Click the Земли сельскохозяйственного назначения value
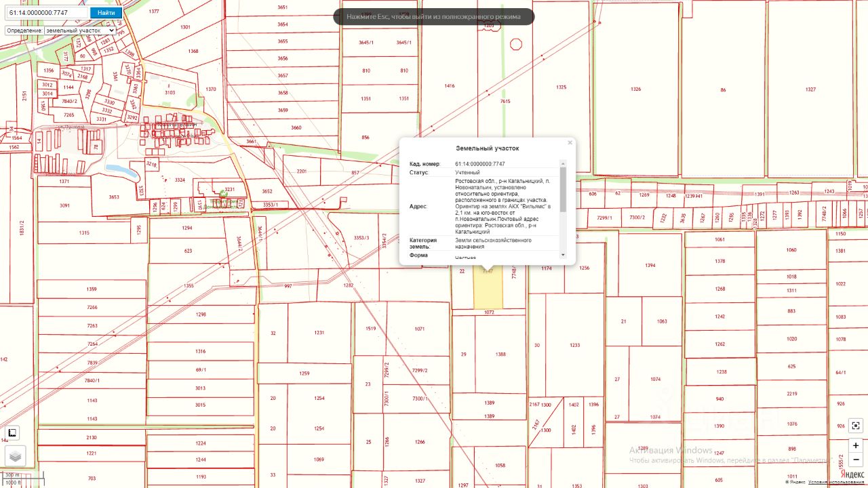 click(493, 243)
